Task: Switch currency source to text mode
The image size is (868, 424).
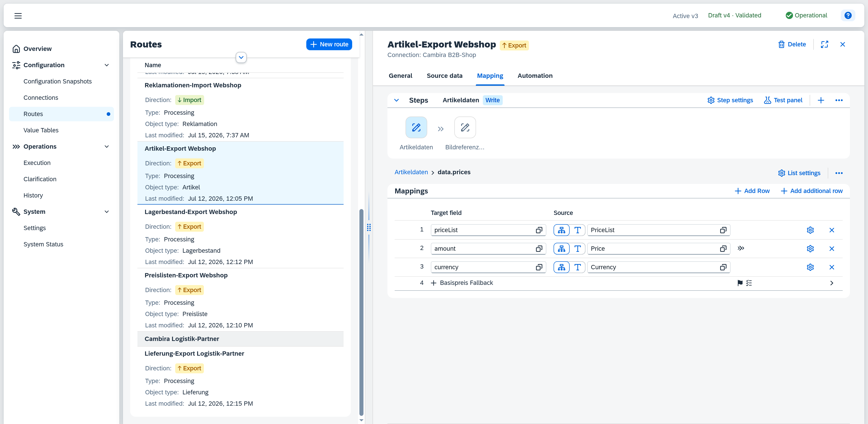Action: click(x=577, y=267)
